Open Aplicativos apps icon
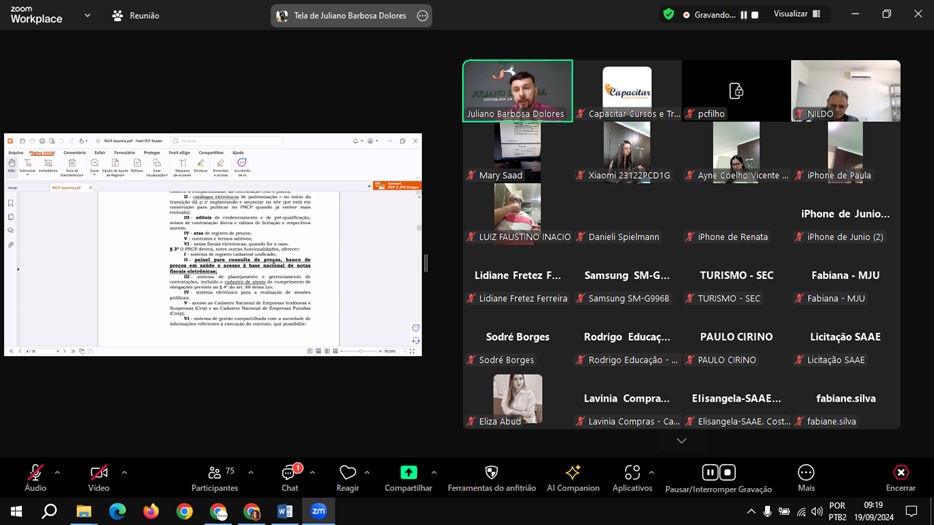Viewport: 934px width, 525px height. [632, 473]
